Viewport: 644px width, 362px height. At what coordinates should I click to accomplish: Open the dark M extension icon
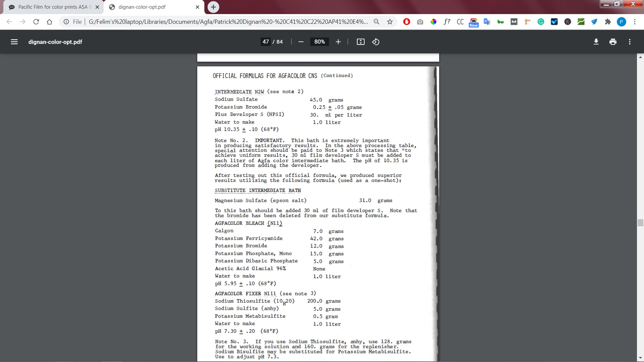[514, 22]
